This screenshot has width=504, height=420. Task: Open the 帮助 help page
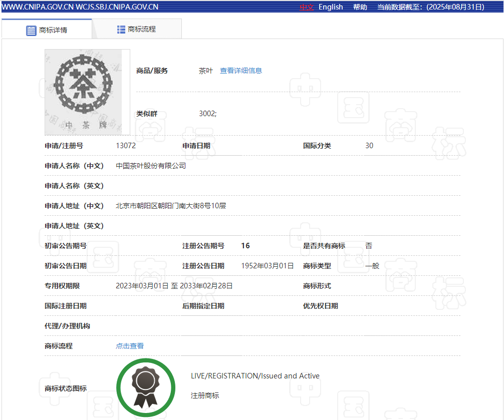point(360,7)
